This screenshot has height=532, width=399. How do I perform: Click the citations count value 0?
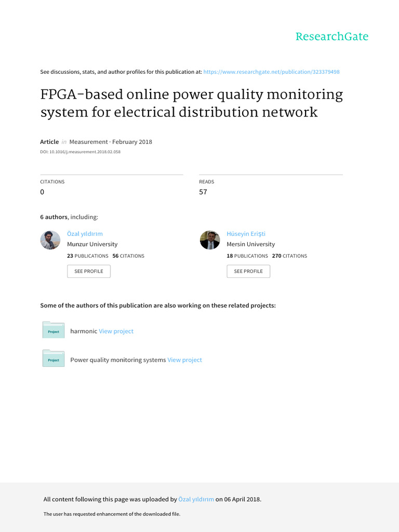click(x=42, y=192)
